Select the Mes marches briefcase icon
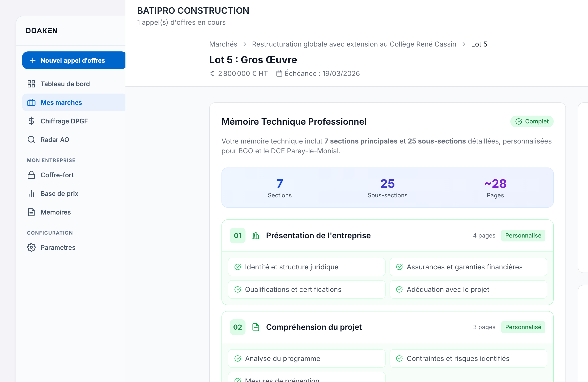The image size is (588, 382). (x=31, y=102)
